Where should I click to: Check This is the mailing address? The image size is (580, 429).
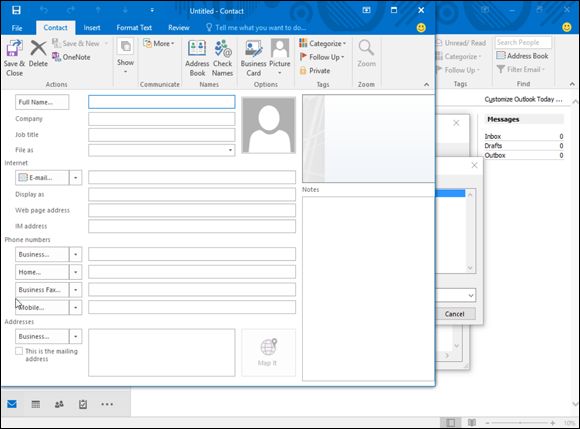click(x=19, y=351)
